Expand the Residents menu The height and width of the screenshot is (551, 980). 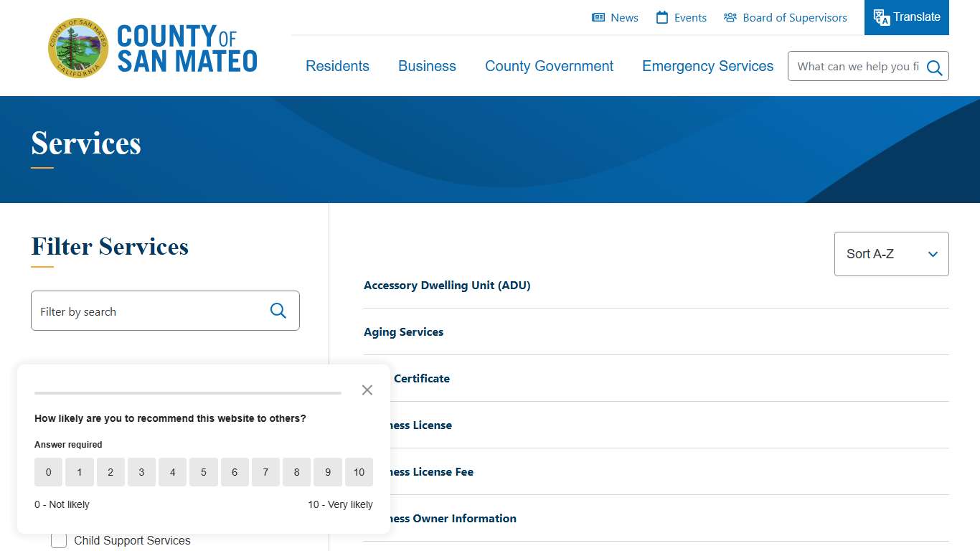pyautogui.click(x=337, y=66)
